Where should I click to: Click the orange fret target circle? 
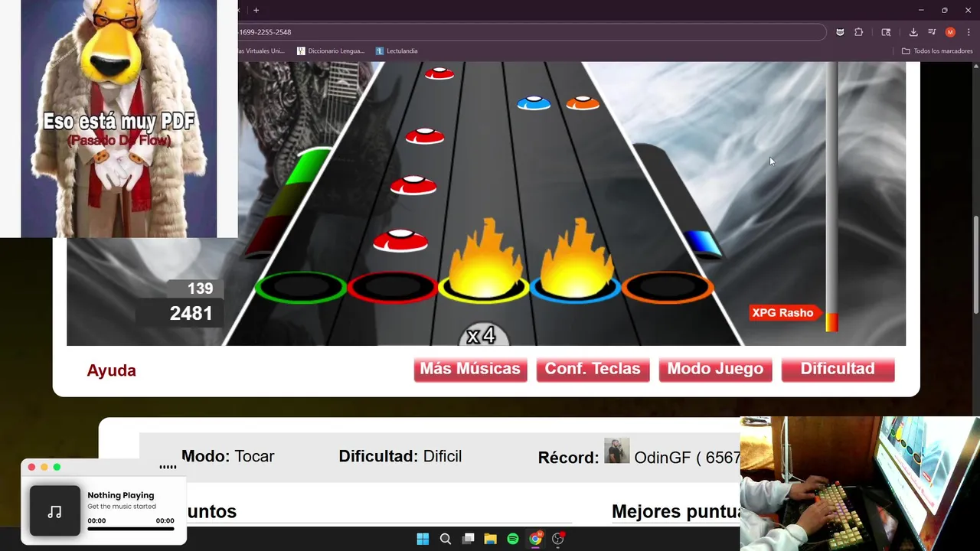(668, 288)
